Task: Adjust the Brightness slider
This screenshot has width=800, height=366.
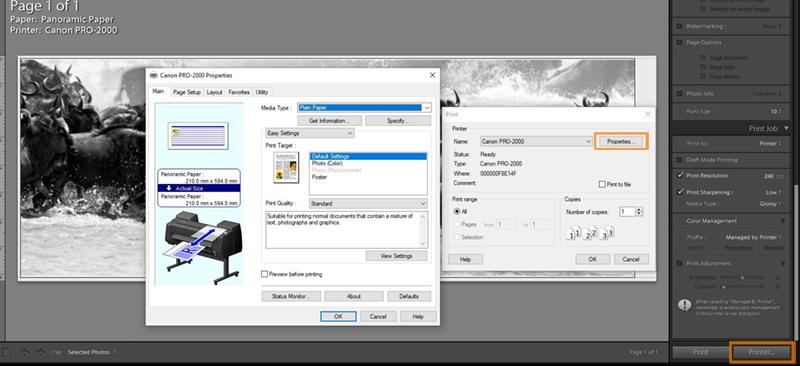Action: coord(742,277)
